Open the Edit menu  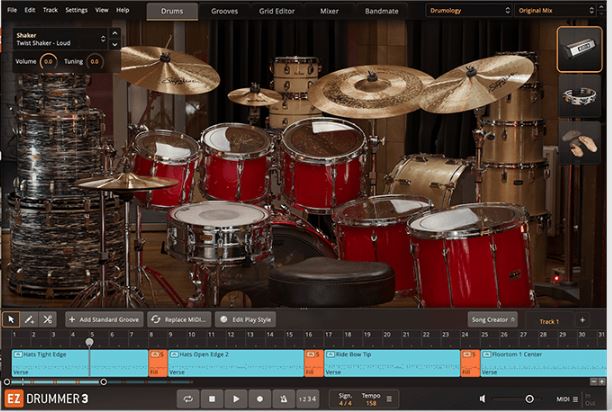click(x=30, y=10)
